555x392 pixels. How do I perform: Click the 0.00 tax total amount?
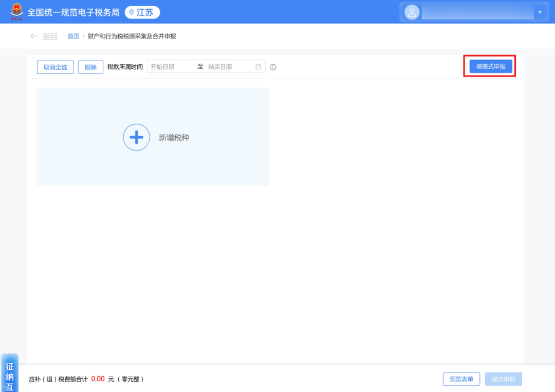coord(98,379)
